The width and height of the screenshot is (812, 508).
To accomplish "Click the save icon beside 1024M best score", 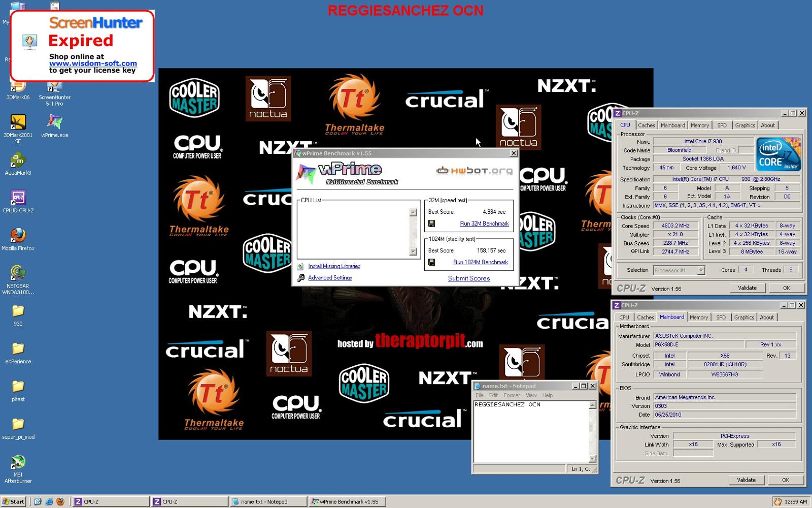I will click(x=431, y=262).
